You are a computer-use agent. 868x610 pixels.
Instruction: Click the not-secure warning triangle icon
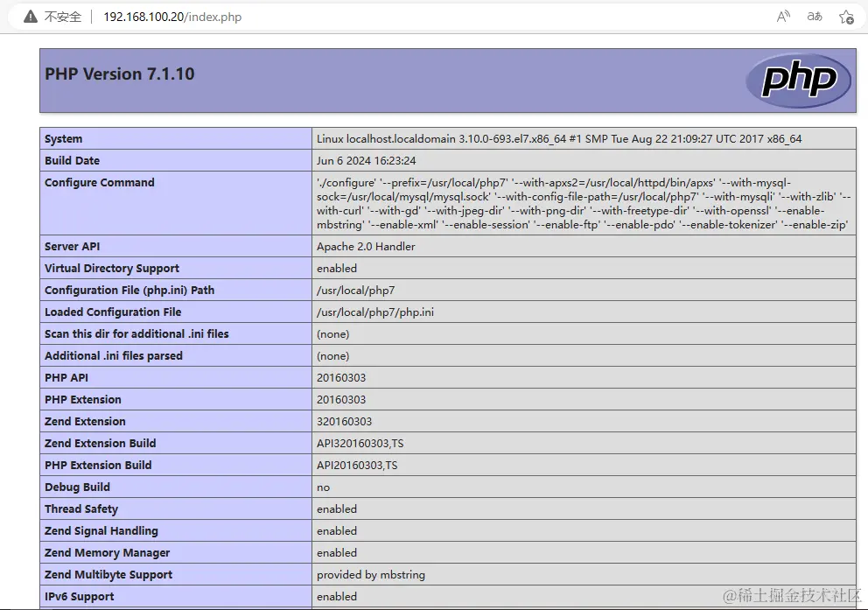point(31,18)
